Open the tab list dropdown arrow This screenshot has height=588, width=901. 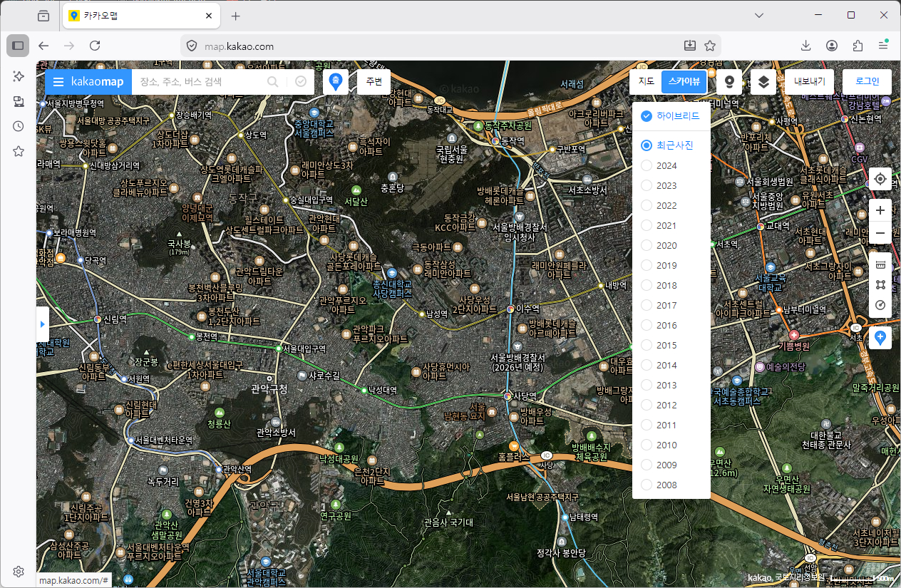click(x=759, y=16)
